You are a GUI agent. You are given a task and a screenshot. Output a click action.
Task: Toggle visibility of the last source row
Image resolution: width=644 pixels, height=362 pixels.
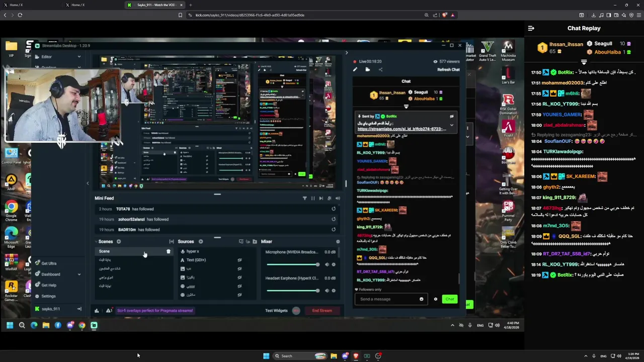point(239,295)
